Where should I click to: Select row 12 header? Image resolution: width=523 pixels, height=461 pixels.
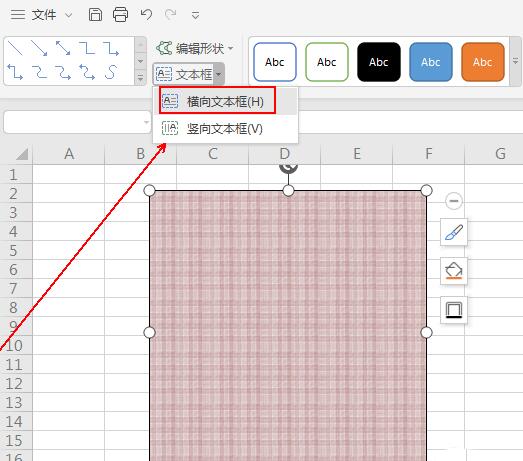coord(16,383)
